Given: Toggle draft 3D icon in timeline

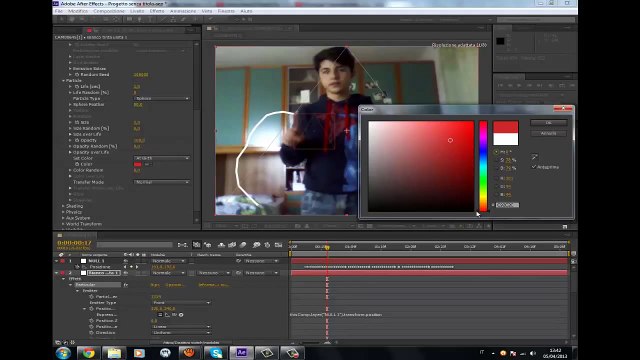Looking at the screenshot, I should pos(208,245).
